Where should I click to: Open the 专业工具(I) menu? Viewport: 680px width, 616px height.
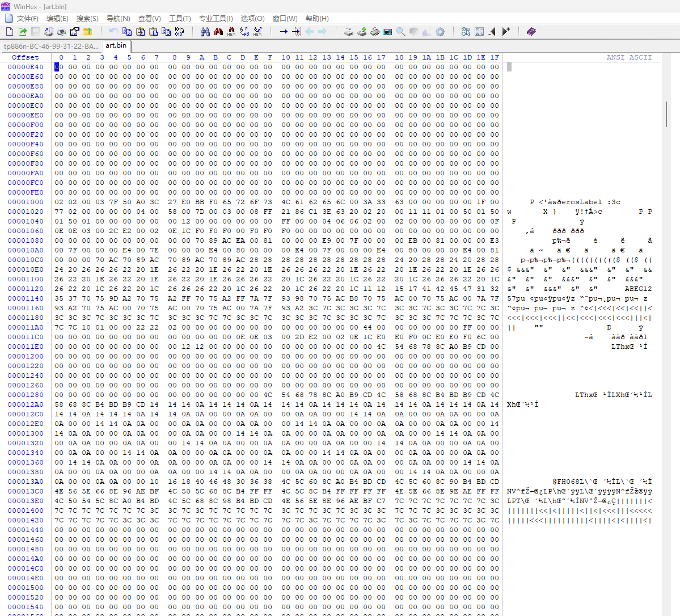[x=216, y=18]
